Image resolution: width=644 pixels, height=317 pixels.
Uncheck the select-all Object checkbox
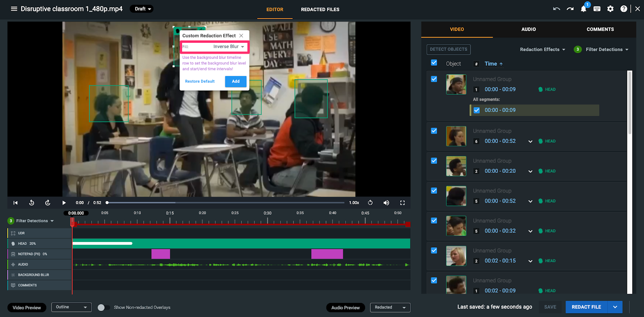click(434, 63)
